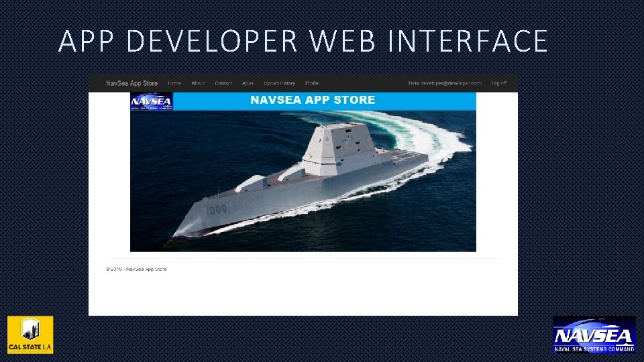Click the App Developer Web Interface slide title
Viewport: 644px width, 362px height.
pos(303,41)
